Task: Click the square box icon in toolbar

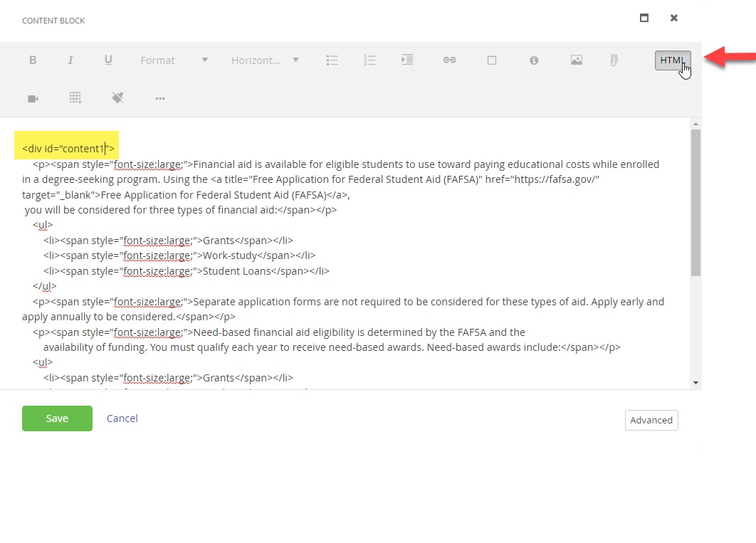Action: (491, 60)
